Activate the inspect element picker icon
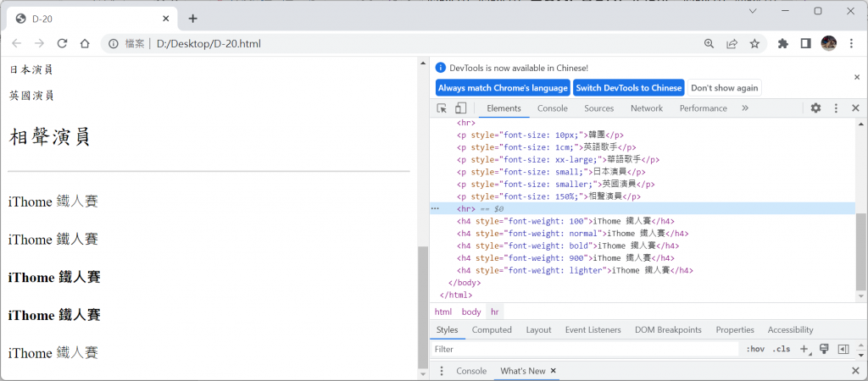868x381 pixels. (442, 108)
